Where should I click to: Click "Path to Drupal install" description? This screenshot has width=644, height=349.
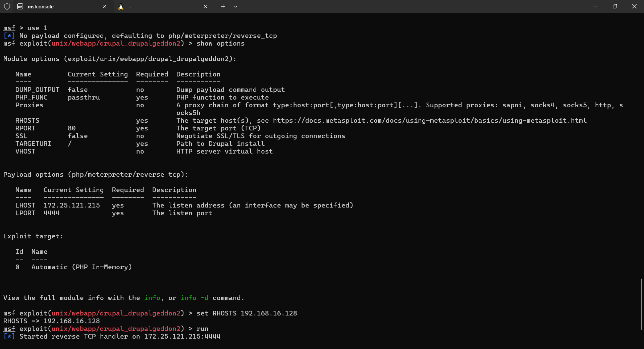coord(220,143)
